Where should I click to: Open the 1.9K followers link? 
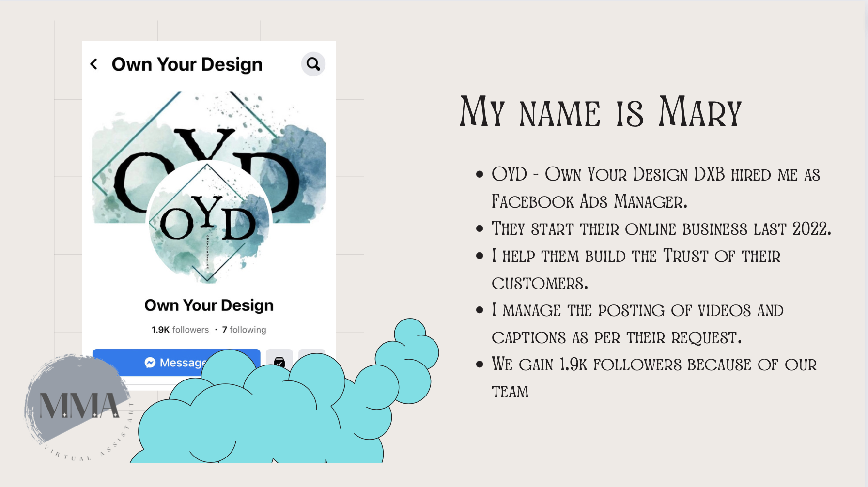coord(180,330)
